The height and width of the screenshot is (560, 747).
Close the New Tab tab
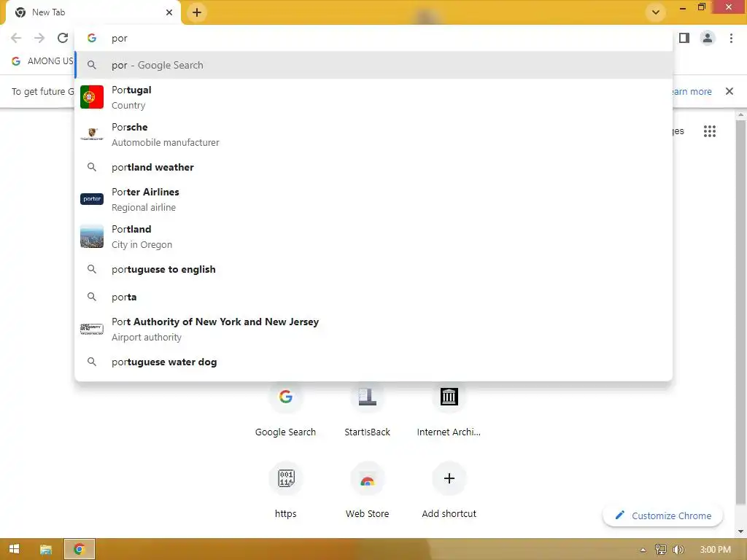coord(169,12)
